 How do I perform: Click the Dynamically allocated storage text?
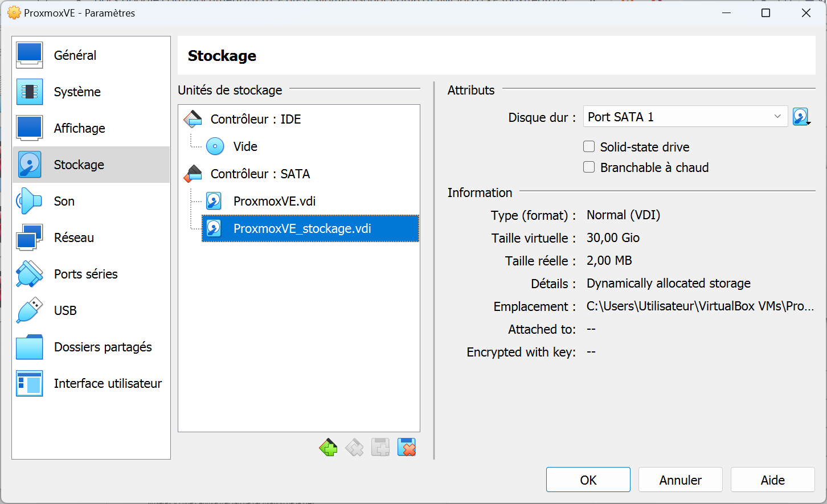669,284
